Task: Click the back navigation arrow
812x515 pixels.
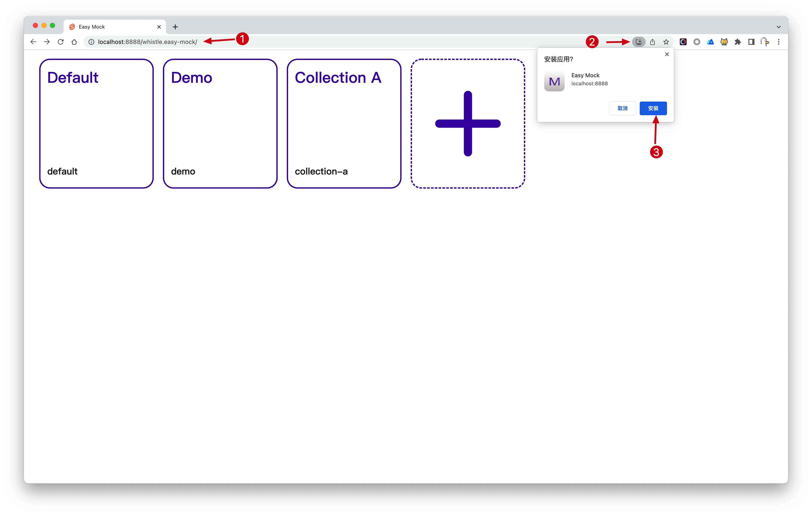Action: pyautogui.click(x=33, y=42)
